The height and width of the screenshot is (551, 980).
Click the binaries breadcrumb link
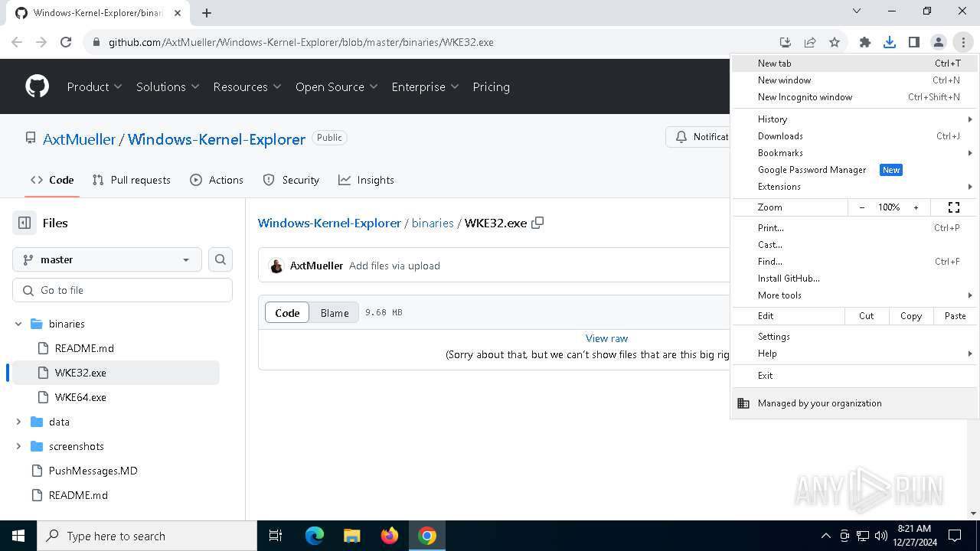433,223
